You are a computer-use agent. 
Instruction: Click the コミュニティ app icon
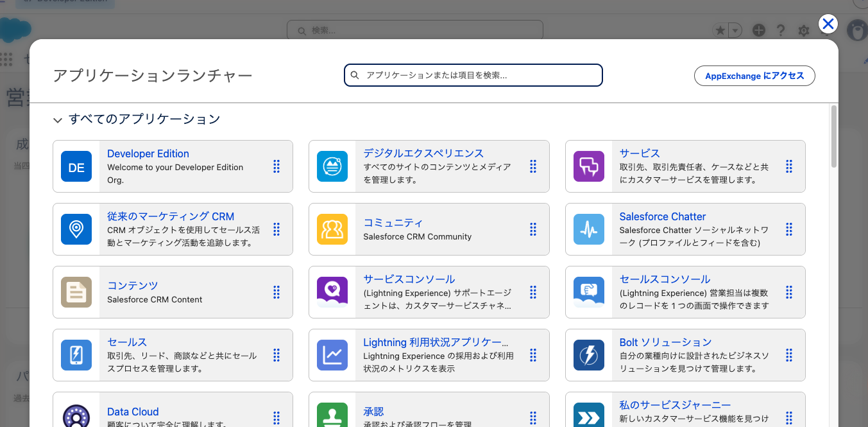click(x=332, y=229)
